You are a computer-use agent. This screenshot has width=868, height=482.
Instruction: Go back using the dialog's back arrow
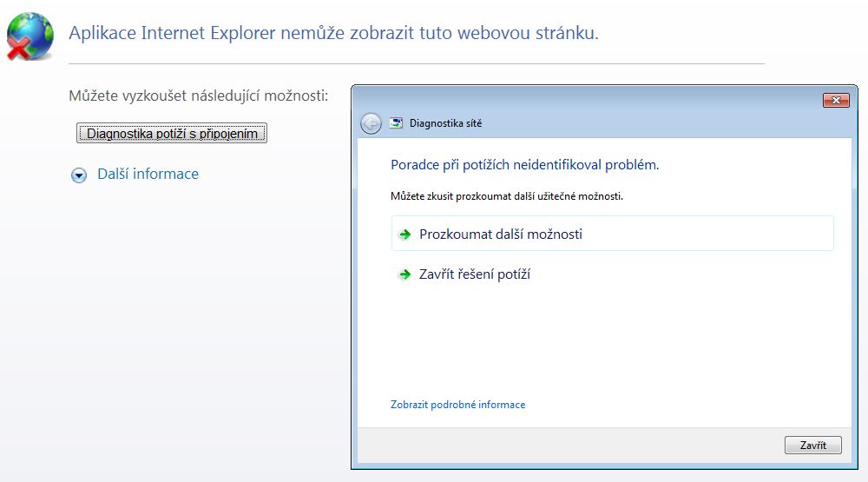(x=371, y=123)
